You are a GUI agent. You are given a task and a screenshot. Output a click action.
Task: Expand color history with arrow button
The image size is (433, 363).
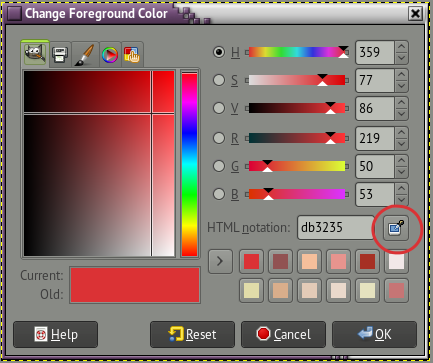point(220,261)
